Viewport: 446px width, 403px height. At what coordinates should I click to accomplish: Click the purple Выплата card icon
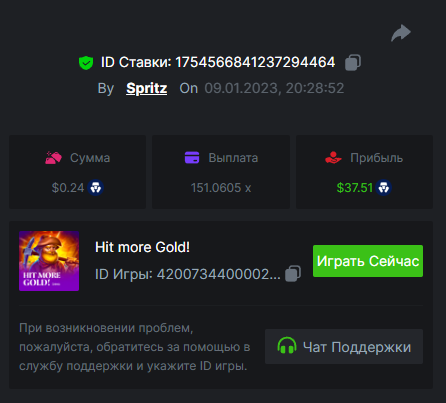pos(192,157)
